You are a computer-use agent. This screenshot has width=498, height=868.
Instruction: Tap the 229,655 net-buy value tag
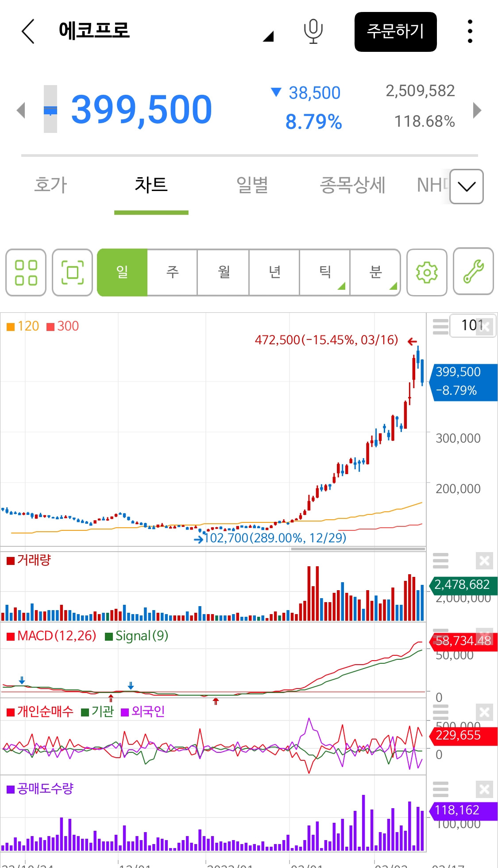coord(463,736)
